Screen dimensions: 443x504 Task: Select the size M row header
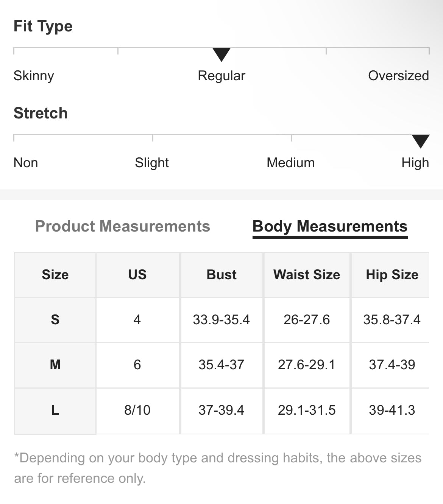pyautogui.click(x=55, y=365)
